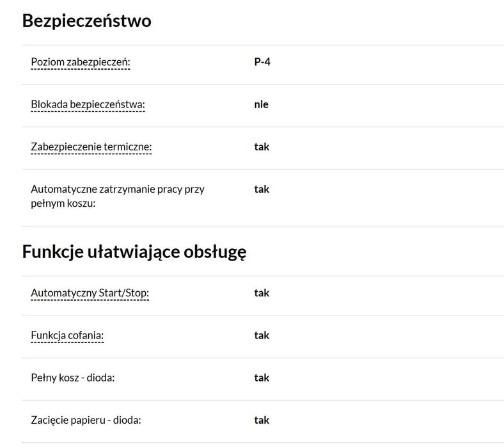Click the 'Zabezpieczenie termiczne:' underlined label
The width and height of the screenshot is (504, 448).
(91, 147)
